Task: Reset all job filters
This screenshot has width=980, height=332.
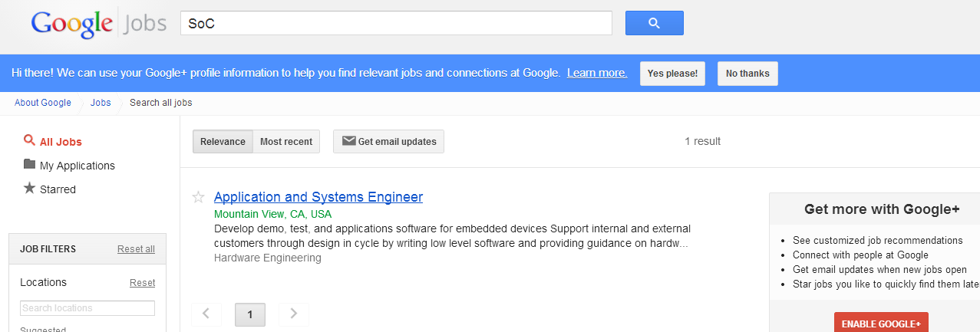Action: [x=136, y=249]
